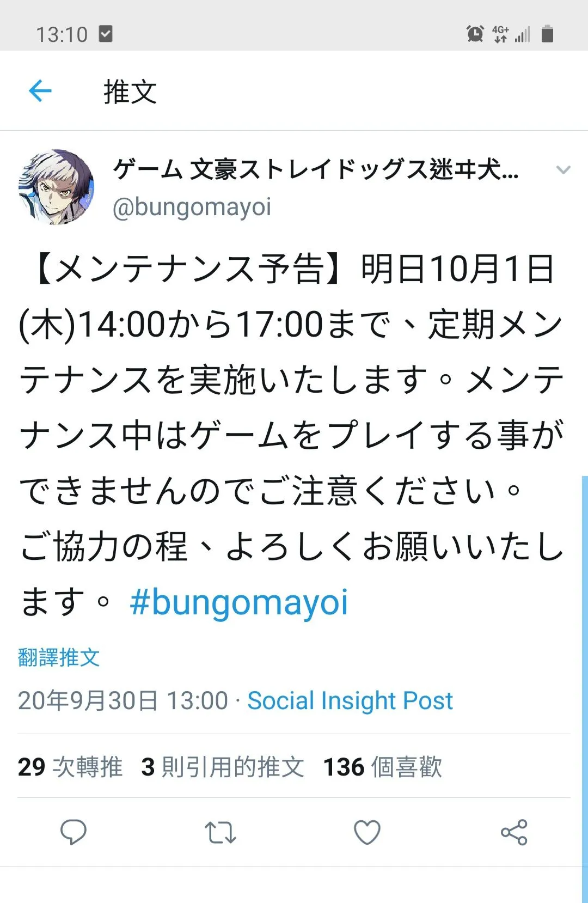Screen dimensions: 588x903
Task: Open the @bungomayoi handle
Action: coord(192,208)
